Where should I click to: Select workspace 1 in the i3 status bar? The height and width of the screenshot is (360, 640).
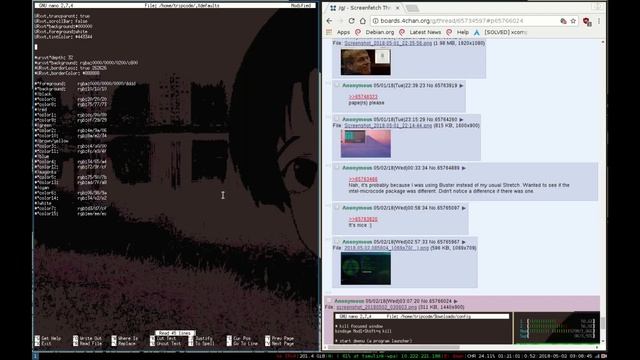(36, 356)
